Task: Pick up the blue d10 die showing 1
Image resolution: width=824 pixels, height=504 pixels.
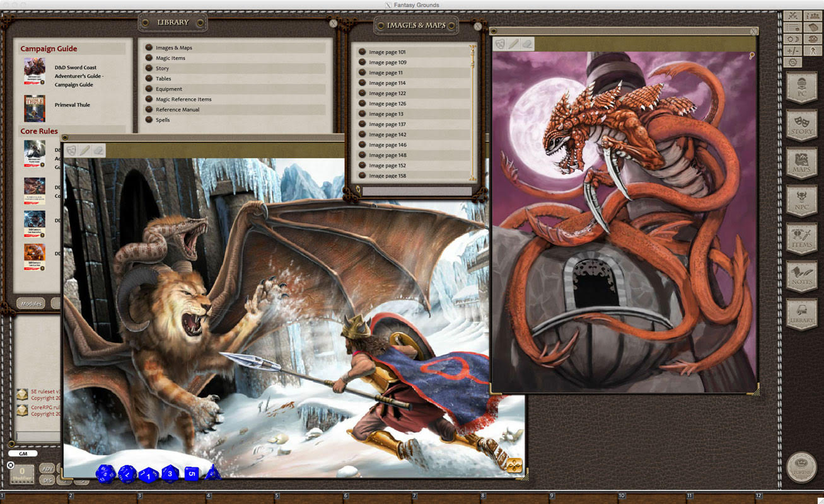Action: coord(148,474)
